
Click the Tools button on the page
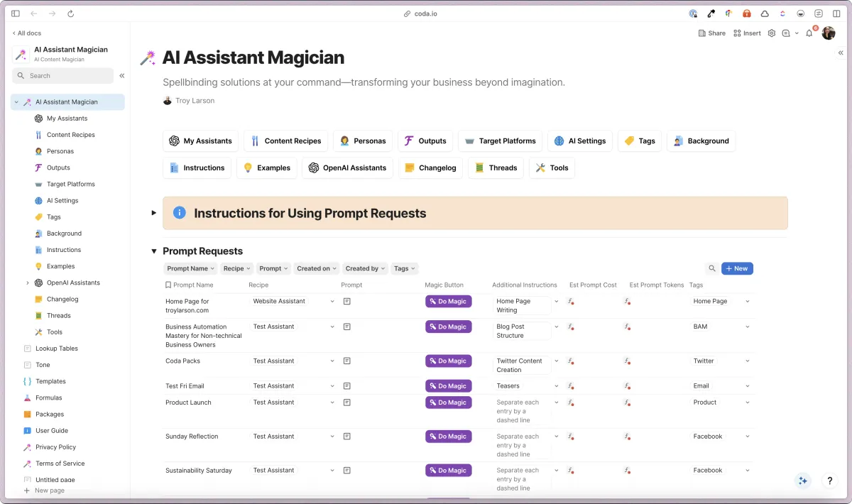(x=552, y=168)
